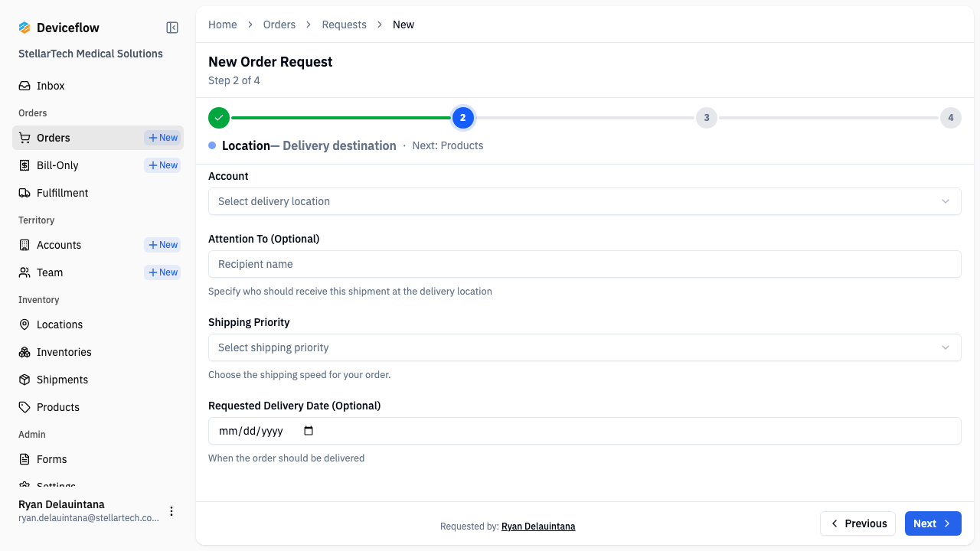
Task: Click the Ryan Delauintana requester link
Action: tap(538, 527)
